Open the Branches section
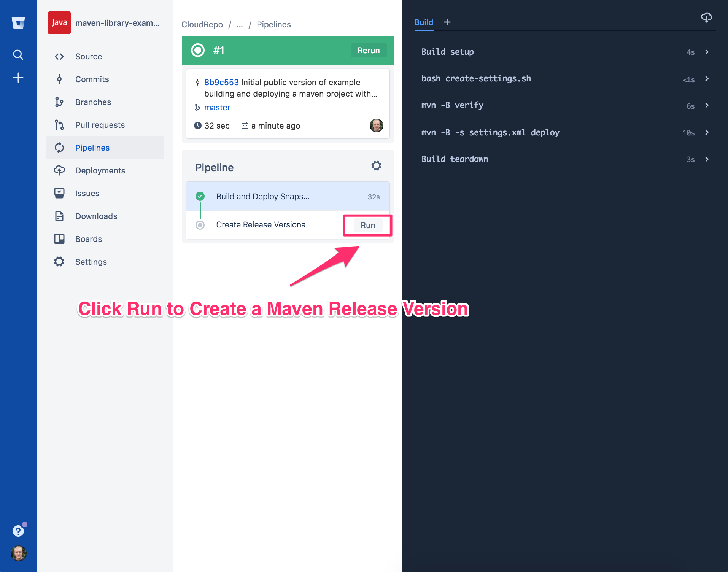Image resolution: width=728 pixels, height=572 pixels. click(93, 102)
